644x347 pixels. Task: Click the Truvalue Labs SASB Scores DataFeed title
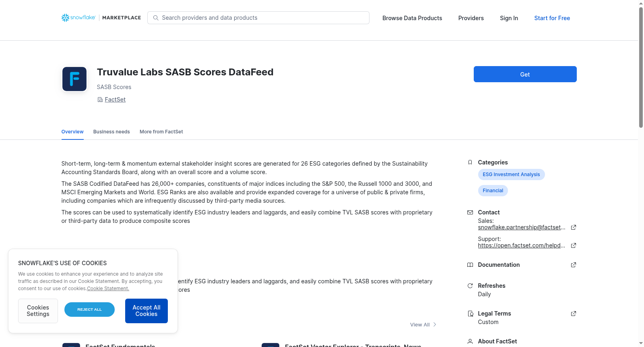click(185, 72)
